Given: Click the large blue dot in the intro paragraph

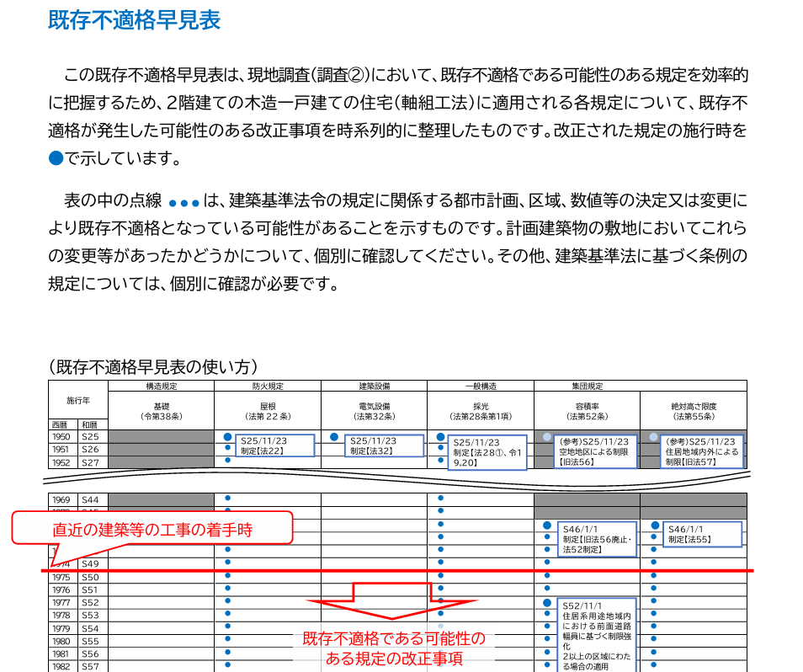Looking at the screenshot, I should point(56,157).
